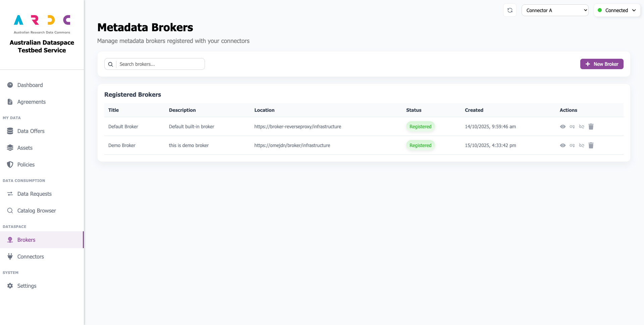Navigate to Assets section
This screenshot has height=325, width=644.
[42, 148]
